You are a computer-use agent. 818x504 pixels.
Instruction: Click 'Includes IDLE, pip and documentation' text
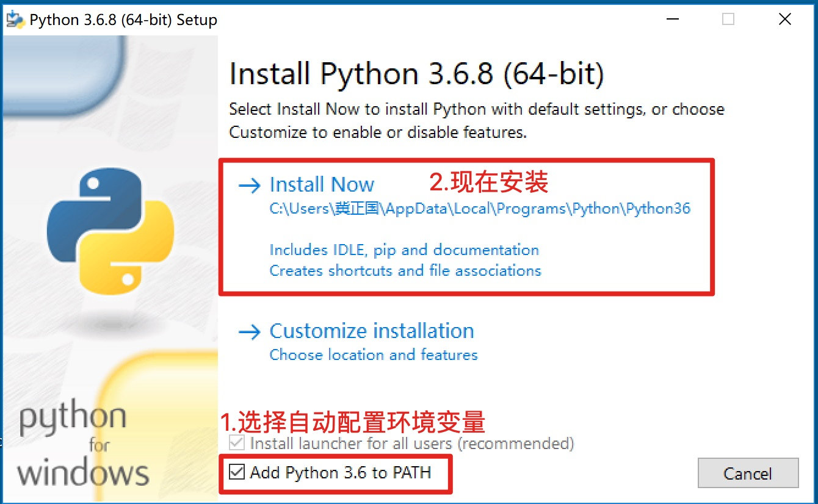404,250
